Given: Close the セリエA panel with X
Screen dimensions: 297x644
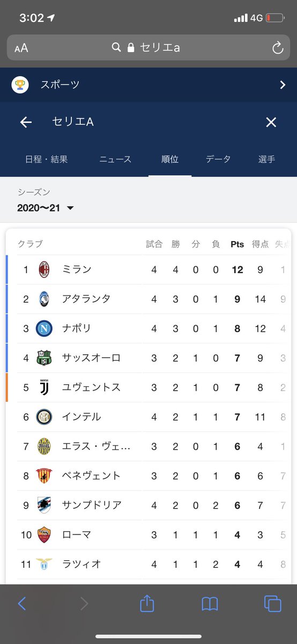Looking at the screenshot, I should (x=271, y=122).
